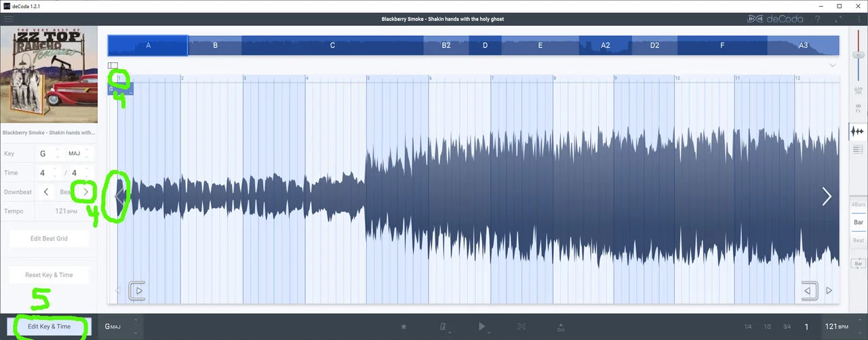Viewport: 868px width, 340px height.
Task: Collapse the section overview chevron
Action: [832, 65]
